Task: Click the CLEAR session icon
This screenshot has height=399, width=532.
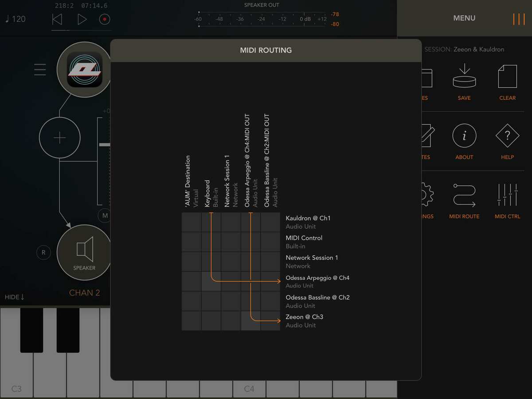Action: click(507, 82)
